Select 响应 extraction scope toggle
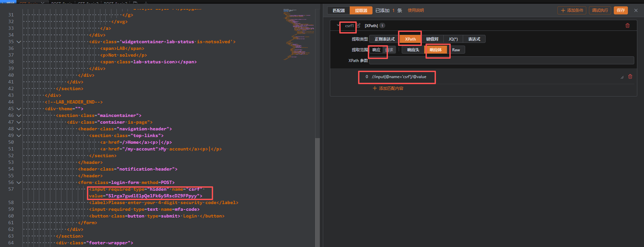 pyautogui.click(x=377, y=50)
